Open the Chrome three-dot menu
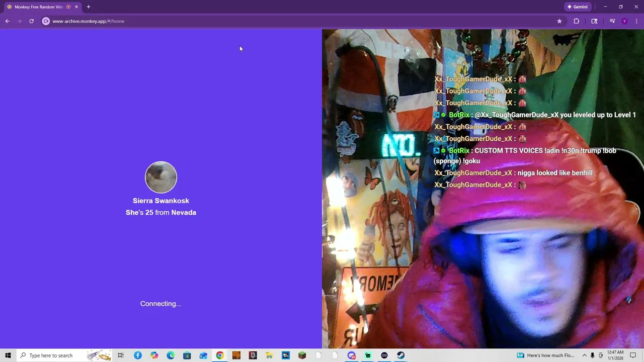The image size is (644, 362). pos(636,21)
